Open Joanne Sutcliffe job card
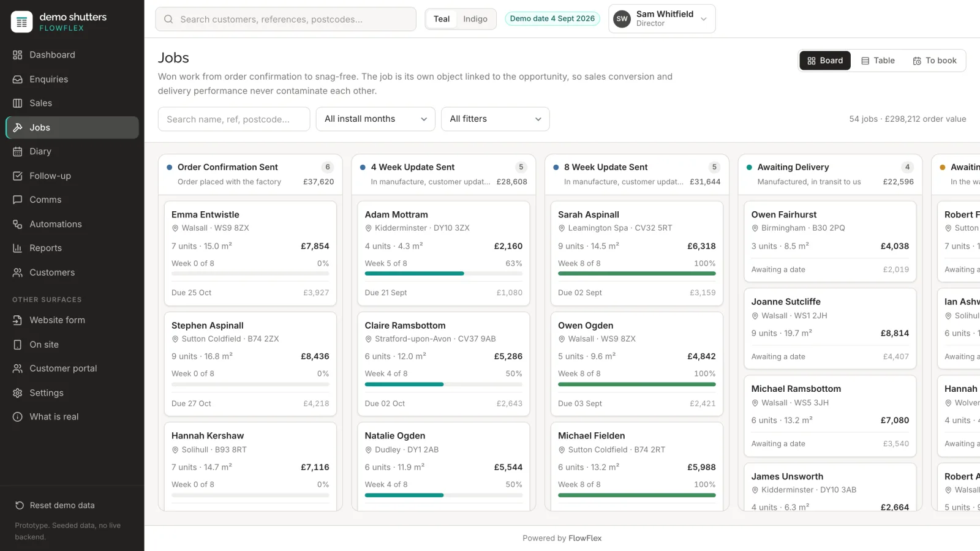This screenshot has height=551, width=980. [x=830, y=329]
